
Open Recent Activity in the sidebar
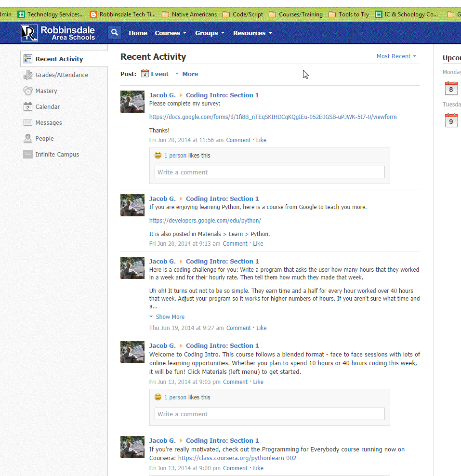pos(64,59)
